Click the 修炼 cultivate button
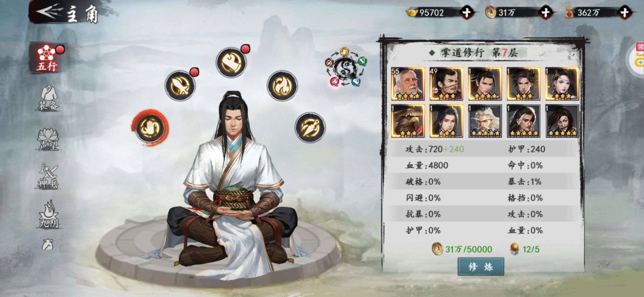 coord(481,266)
